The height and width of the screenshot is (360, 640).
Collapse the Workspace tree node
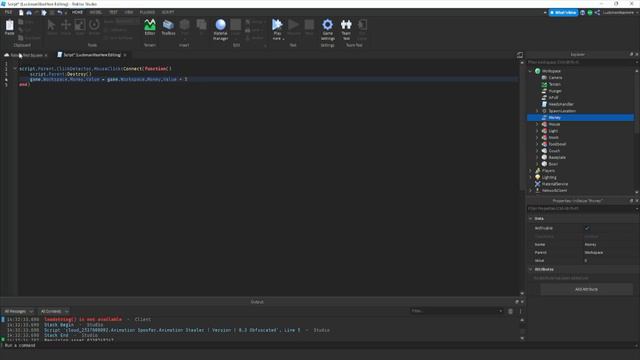[531, 71]
